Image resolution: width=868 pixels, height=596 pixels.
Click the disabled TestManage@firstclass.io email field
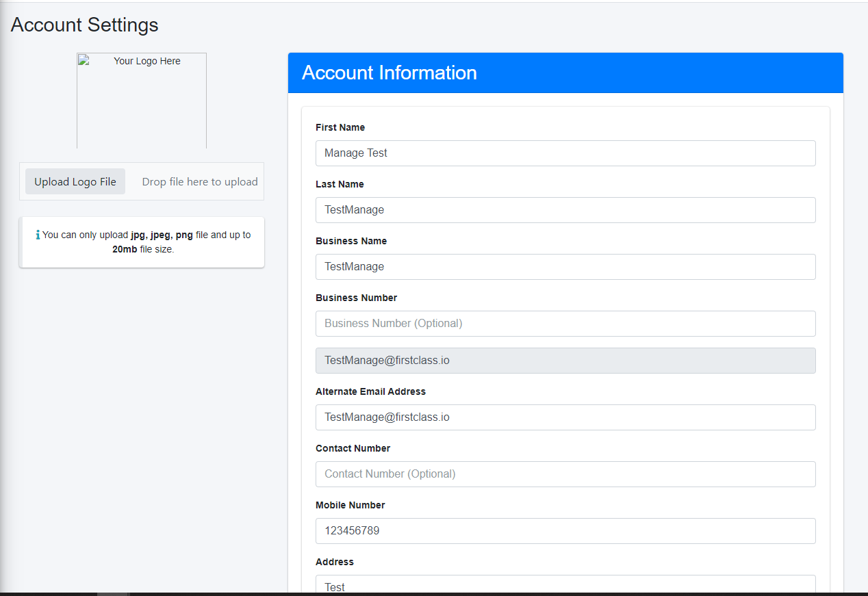coord(565,361)
